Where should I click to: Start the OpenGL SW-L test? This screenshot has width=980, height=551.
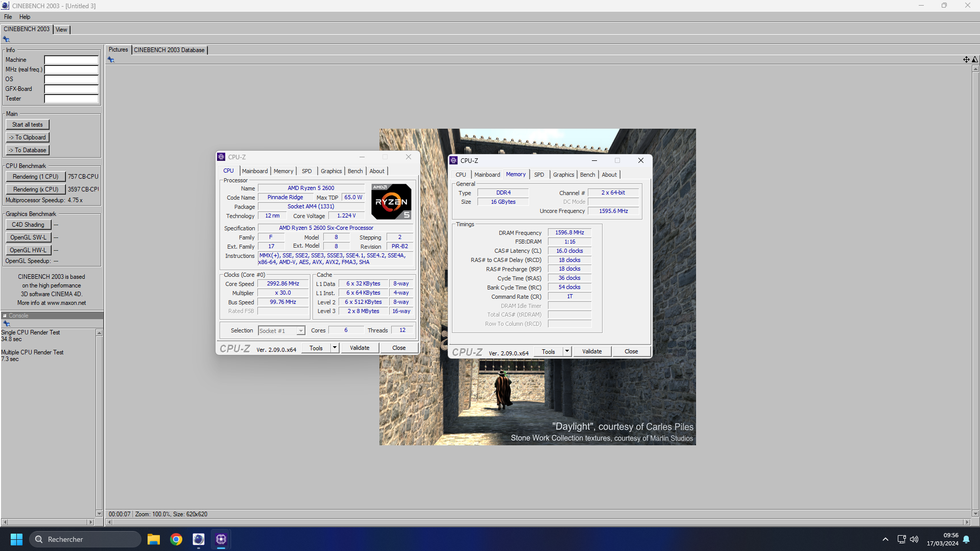(29, 237)
